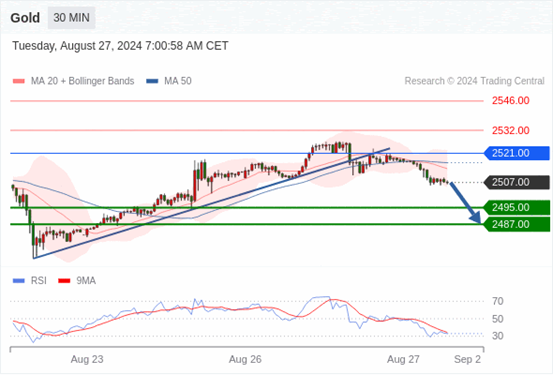Click the RSI 50 level label
Image resolution: width=553 pixels, height=375 pixels.
(x=498, y=319)
